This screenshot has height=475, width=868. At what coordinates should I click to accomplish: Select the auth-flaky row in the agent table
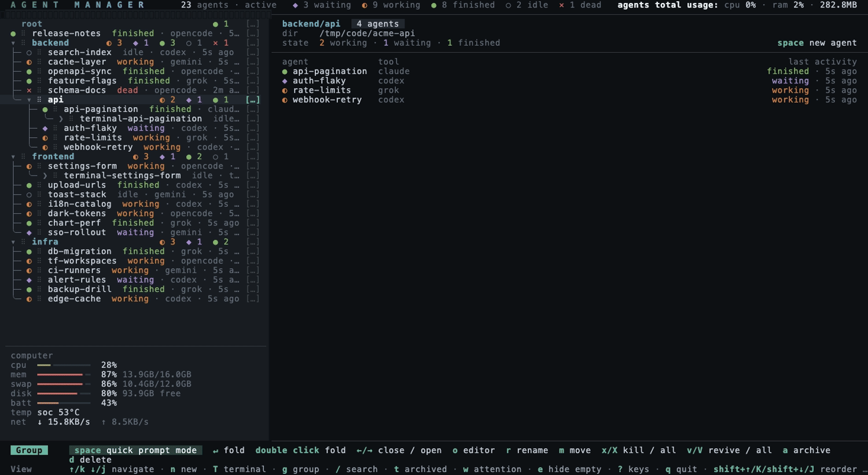tap(569, 81)
